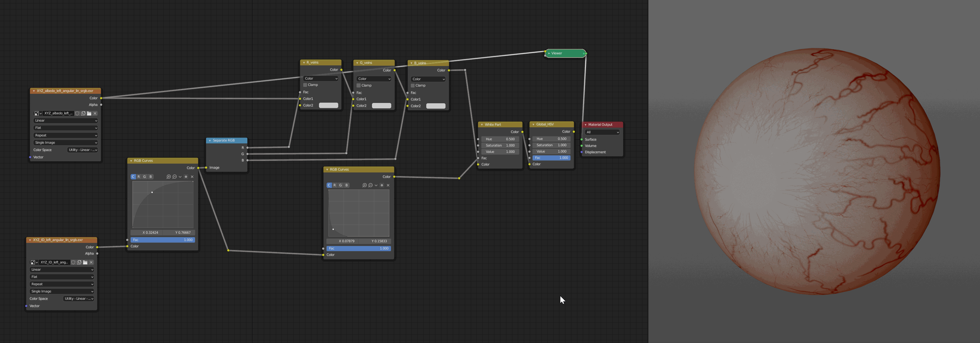The width and height of the screenshot is (980, 343).
Task: Enable Clamp on G_veins node
Action: point(358,86)
